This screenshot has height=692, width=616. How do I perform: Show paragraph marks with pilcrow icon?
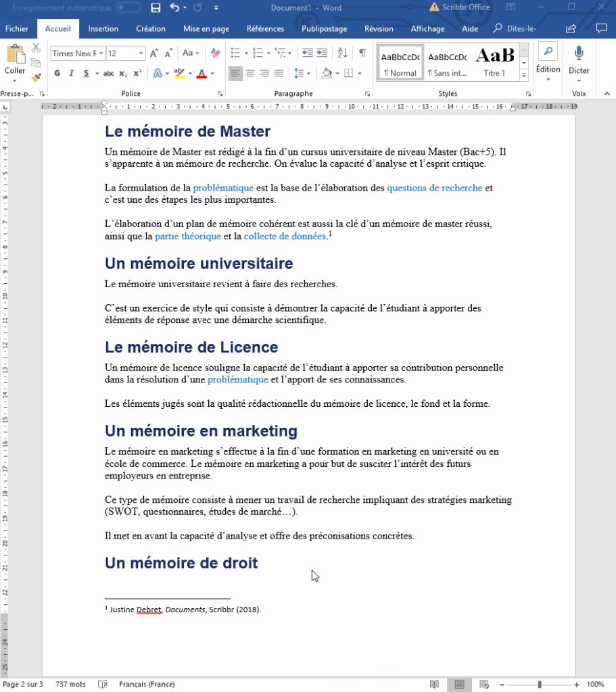click(x=362, y=53)
